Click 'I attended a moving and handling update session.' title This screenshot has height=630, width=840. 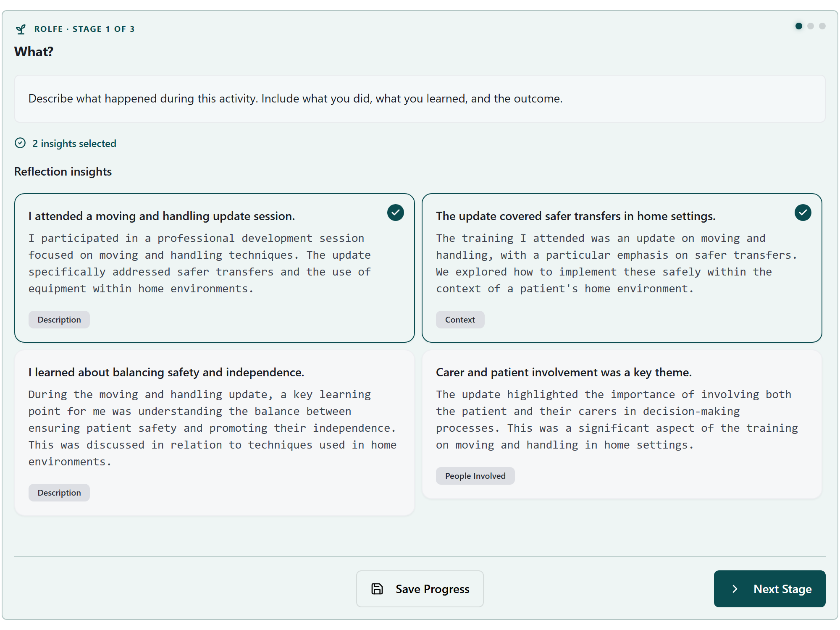[x=162, y=216]
